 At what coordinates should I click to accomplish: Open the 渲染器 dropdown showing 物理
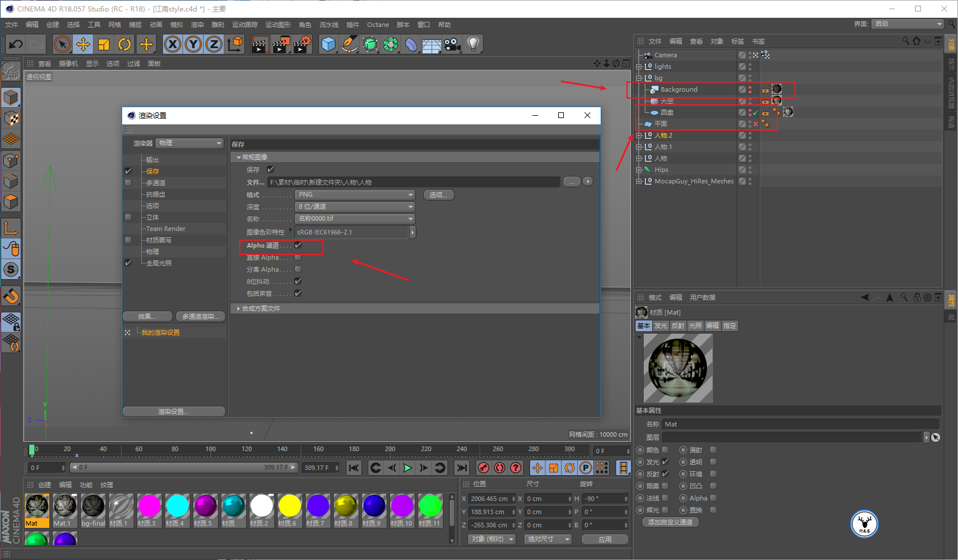click(190, 143)
